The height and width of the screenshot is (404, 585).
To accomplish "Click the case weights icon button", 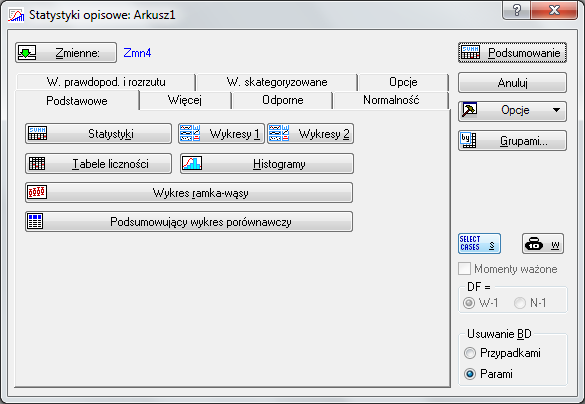I will [x=543, y=244].
